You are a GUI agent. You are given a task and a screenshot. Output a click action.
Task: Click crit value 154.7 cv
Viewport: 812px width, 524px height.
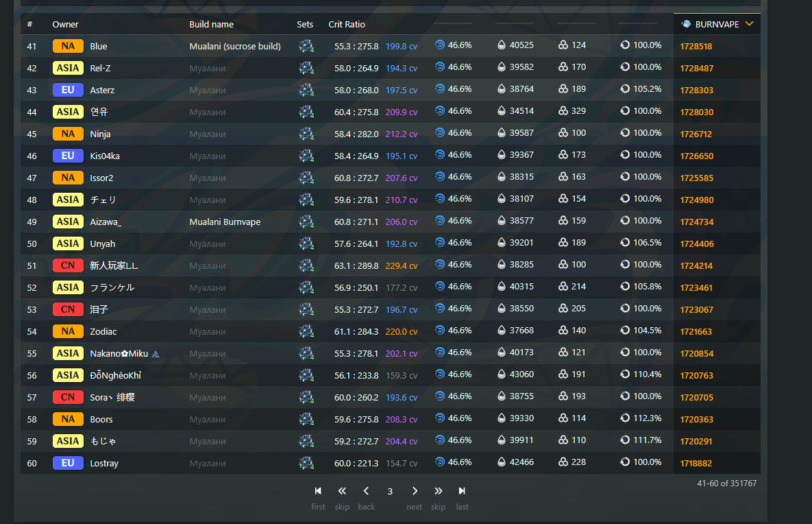tap(402, 464)
